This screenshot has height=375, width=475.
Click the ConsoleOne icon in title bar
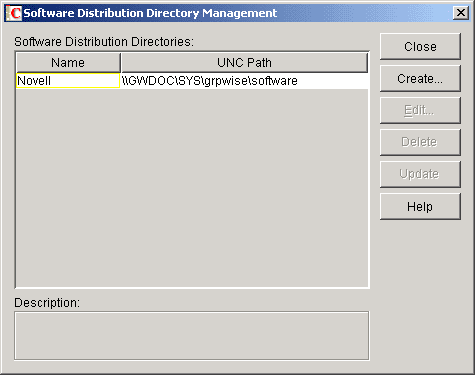click(14, 13)
